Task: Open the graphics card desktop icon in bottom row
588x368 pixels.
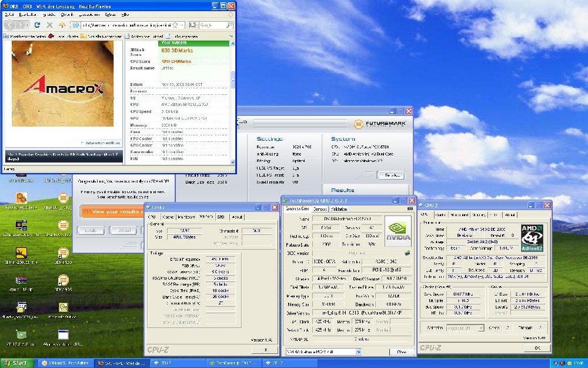Action: tap(21, 334)
